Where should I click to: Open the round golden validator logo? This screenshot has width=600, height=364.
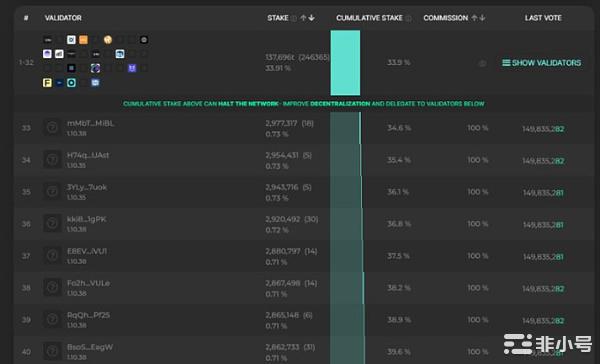click(108, 40)
